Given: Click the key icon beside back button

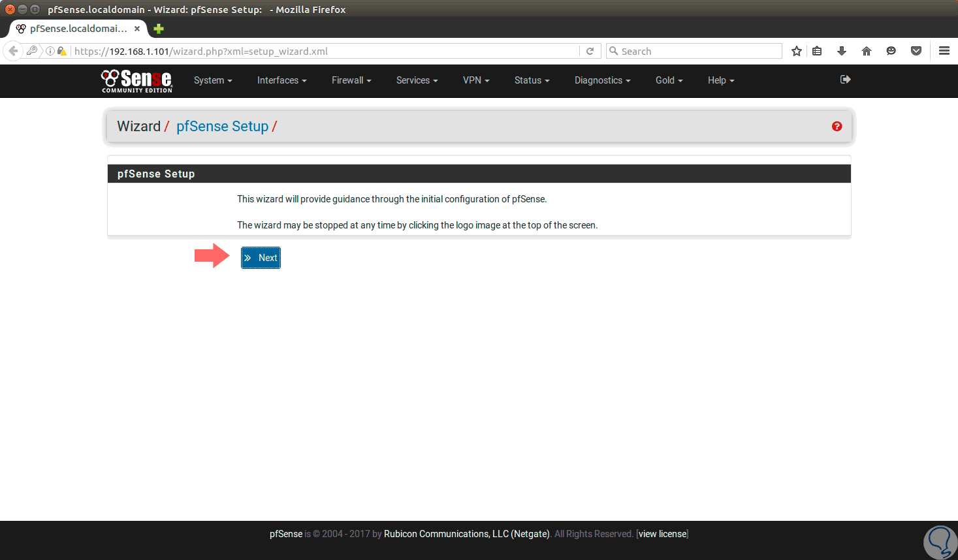Looking at the screenshot, I should point(31,50).
